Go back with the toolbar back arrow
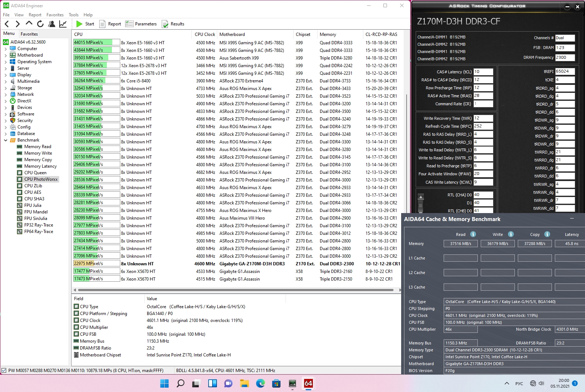 7,24
